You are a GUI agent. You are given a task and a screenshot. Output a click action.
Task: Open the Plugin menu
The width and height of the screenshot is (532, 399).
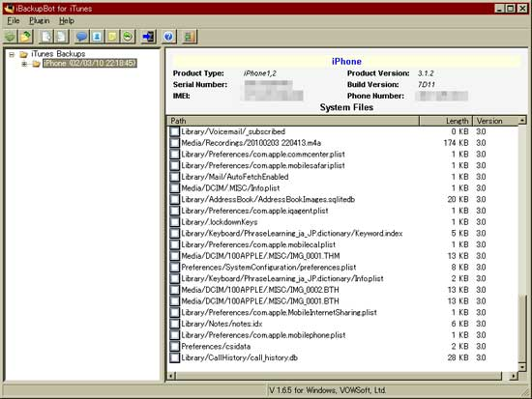[x=40, y=21]
